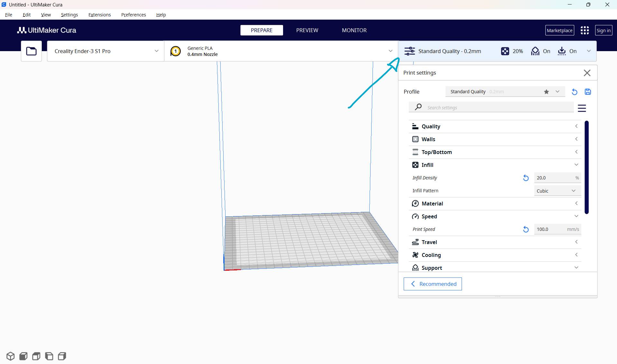Viewport: 617px width, 364px height.
Task: Switch to the MONITOR stage
Action: (354, 30)
